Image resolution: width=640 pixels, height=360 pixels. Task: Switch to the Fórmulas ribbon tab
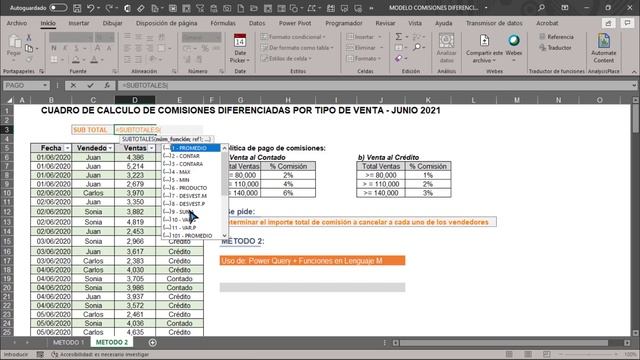coord(223,23)
